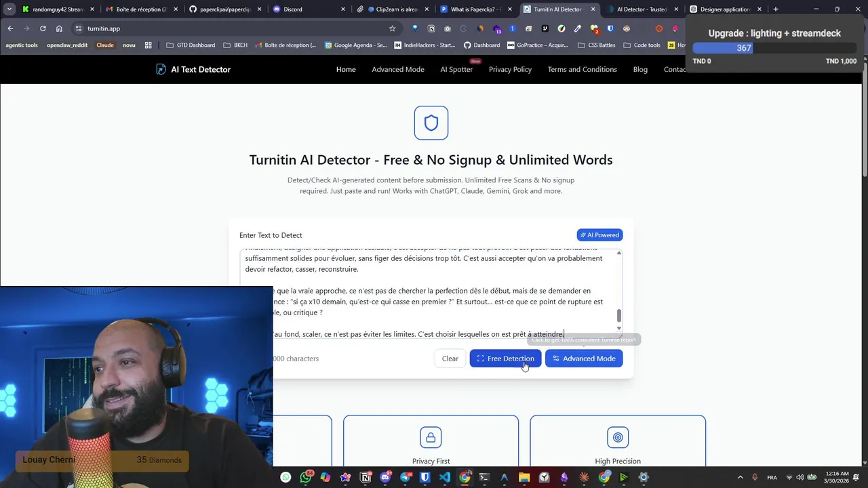Image resolution: width=868 pixels, height=488 pixels.
Task: Switch to the Designer application tab
Action: [x=725, y=9]
